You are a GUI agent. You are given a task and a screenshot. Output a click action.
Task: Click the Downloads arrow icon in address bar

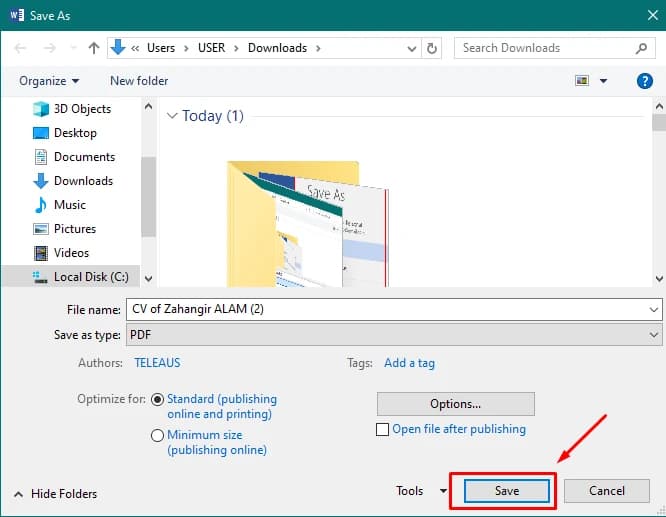tap(118, 47)
